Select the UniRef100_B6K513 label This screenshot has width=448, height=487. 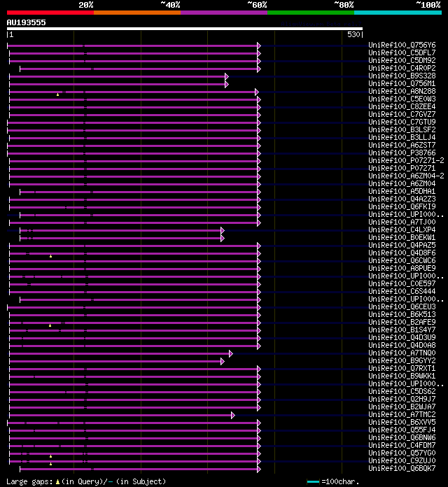(402, 314)
